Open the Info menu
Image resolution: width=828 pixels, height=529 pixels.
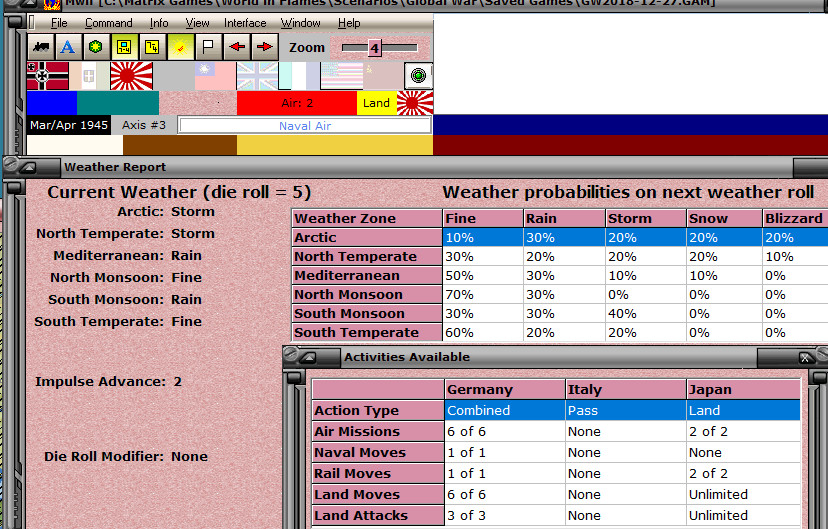click(159, 23)
